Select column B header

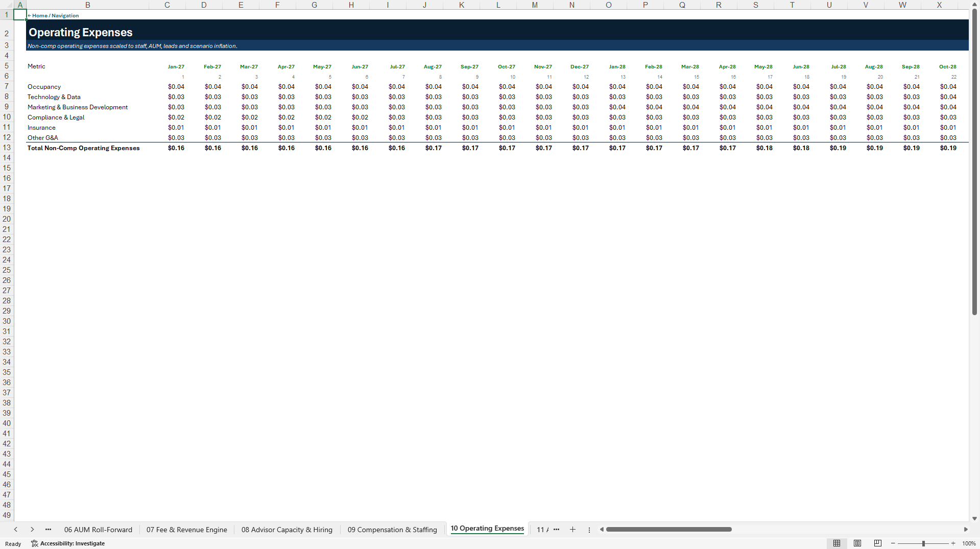click(x=87, y=5)
